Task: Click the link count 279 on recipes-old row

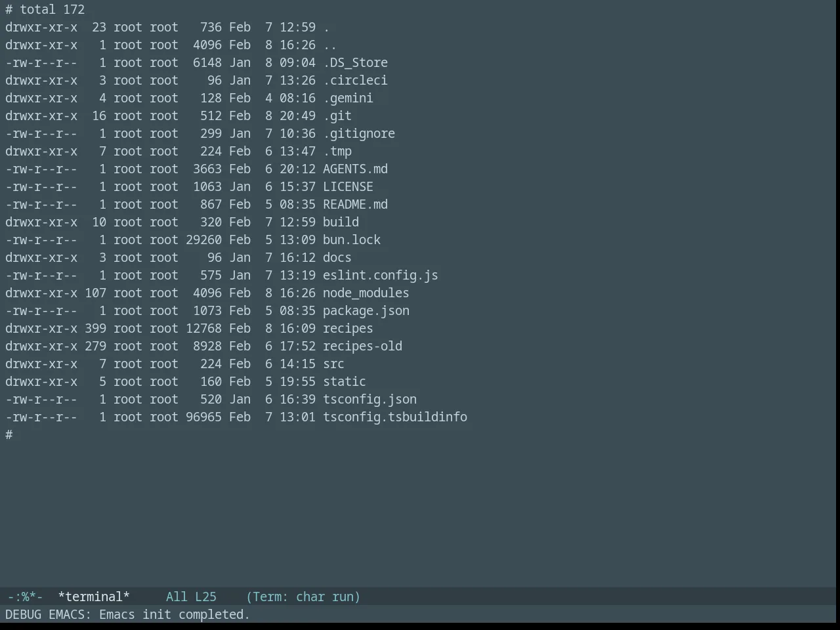Action: tap(95, 346)
